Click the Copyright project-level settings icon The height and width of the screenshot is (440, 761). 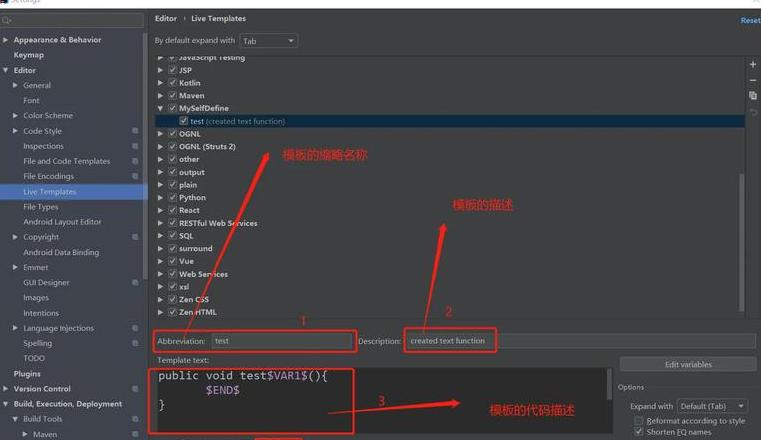tap(135, 237)
